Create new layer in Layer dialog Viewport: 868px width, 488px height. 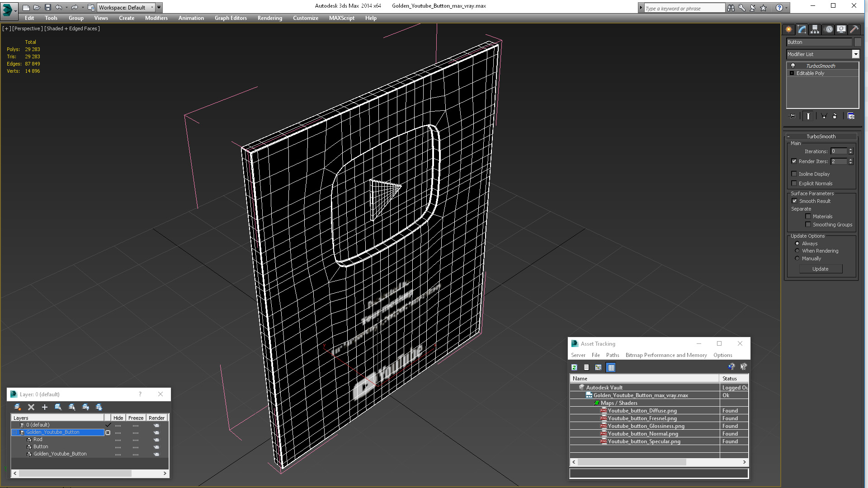pos(17,407)
